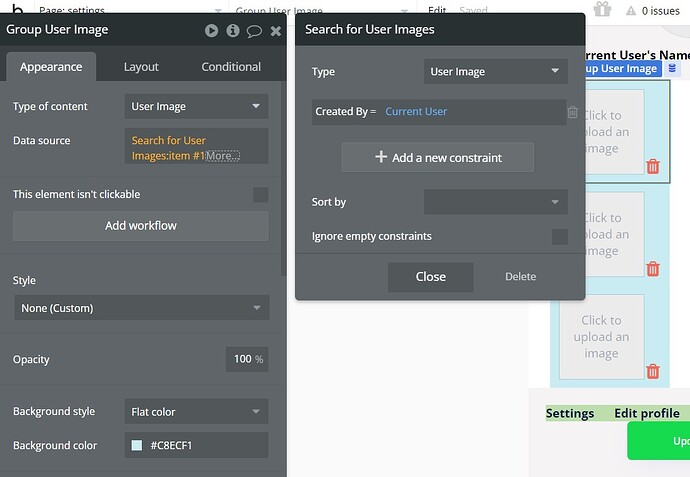This screenshot has width=690, height=477.
Task: Close the Group User Image property editor
Action: click(275, 31)
